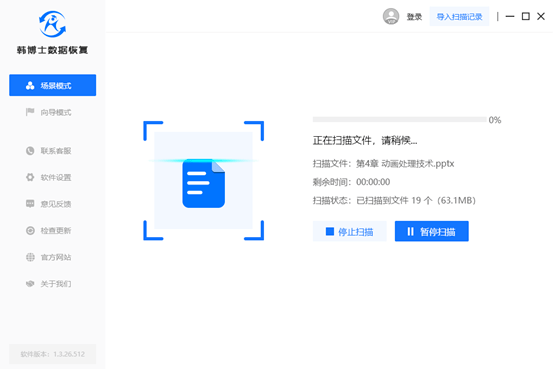Click the scan status 19 个 (63.1MB) text
Screen dimensions: 554x369
tap(443, 200)
